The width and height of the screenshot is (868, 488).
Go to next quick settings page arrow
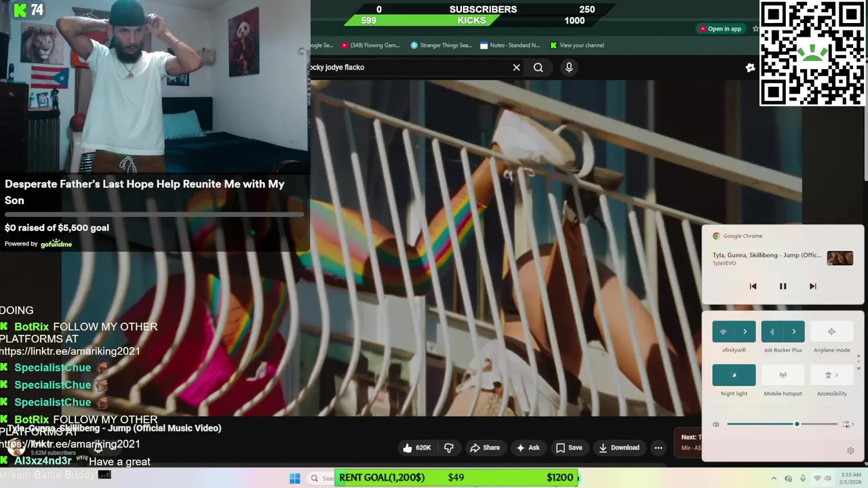859,368
